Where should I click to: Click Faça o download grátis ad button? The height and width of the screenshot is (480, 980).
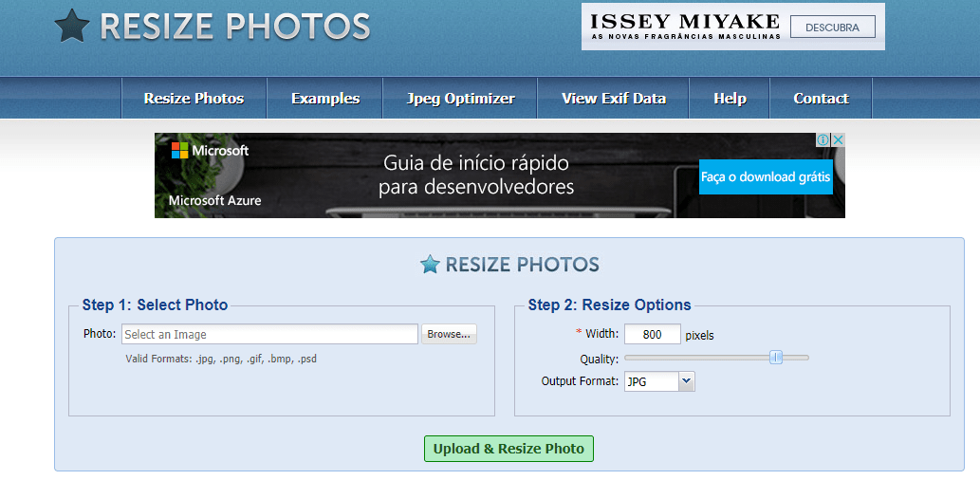[766, 176]
